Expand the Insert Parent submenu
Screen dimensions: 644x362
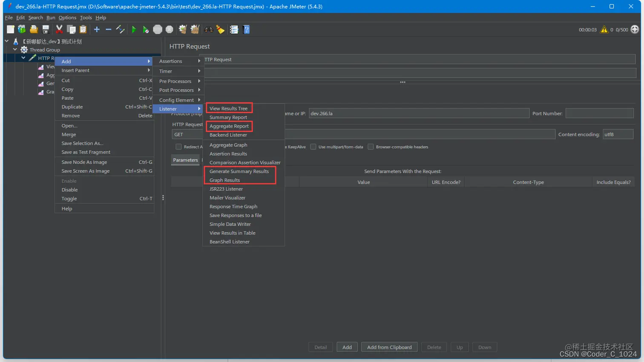(104, 70)
